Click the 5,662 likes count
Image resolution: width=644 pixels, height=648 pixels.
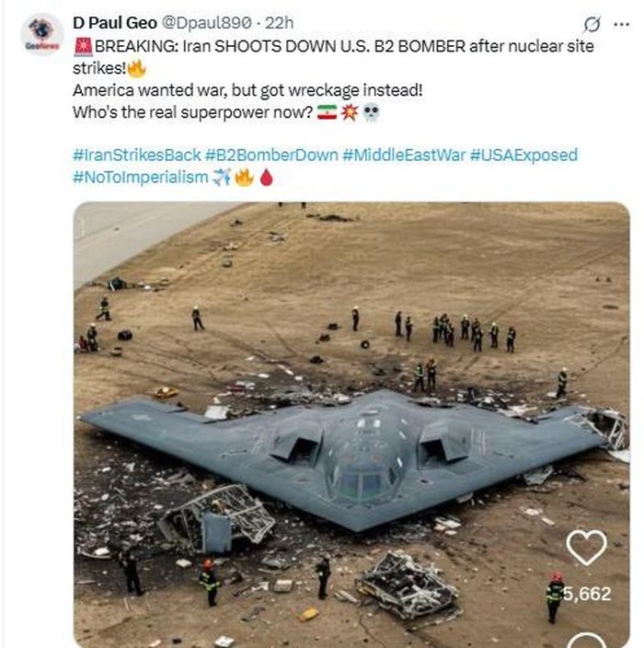[x=586, y=594]
